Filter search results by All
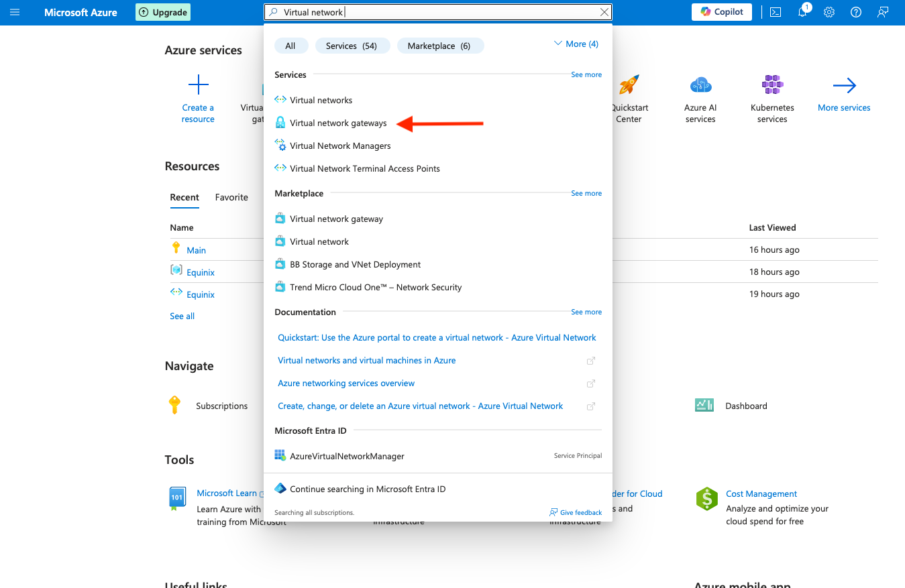The height and width of the screenshot is (588, 905). (290, 46)
